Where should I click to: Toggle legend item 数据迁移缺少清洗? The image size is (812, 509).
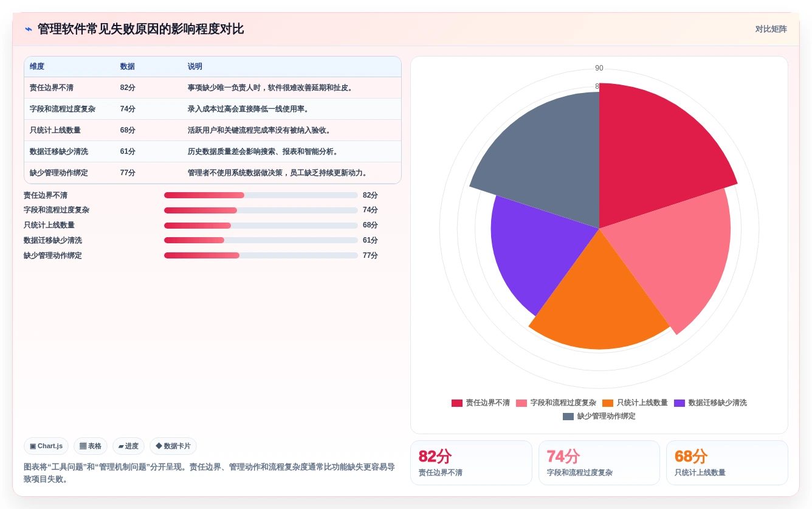pos(710,403)
